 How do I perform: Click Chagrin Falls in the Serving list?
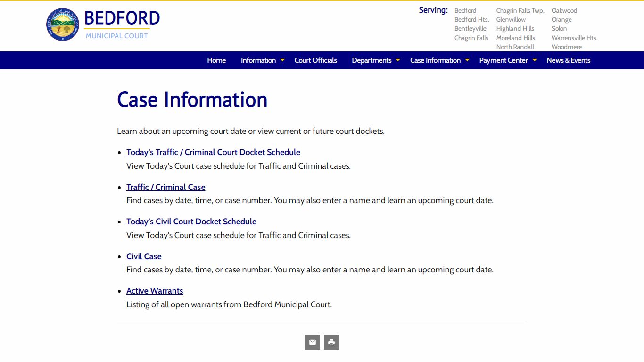[x=471, y=38]
